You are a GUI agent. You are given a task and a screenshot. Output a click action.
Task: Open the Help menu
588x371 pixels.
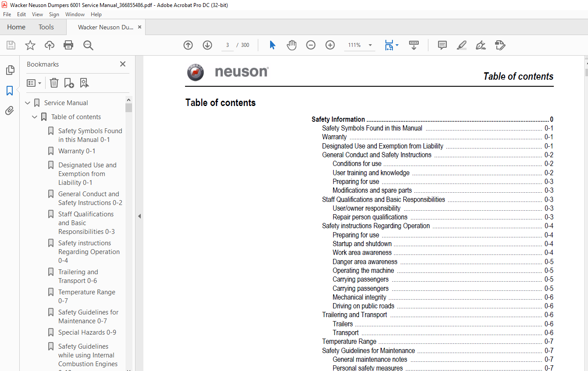[96, 14]
